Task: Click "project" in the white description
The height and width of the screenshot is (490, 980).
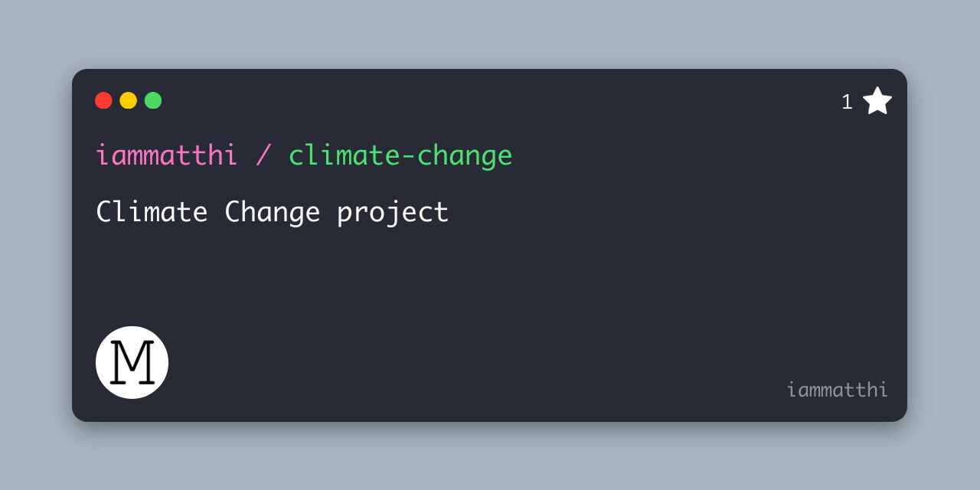Action: pyautogui.click(x=393, y=212)
